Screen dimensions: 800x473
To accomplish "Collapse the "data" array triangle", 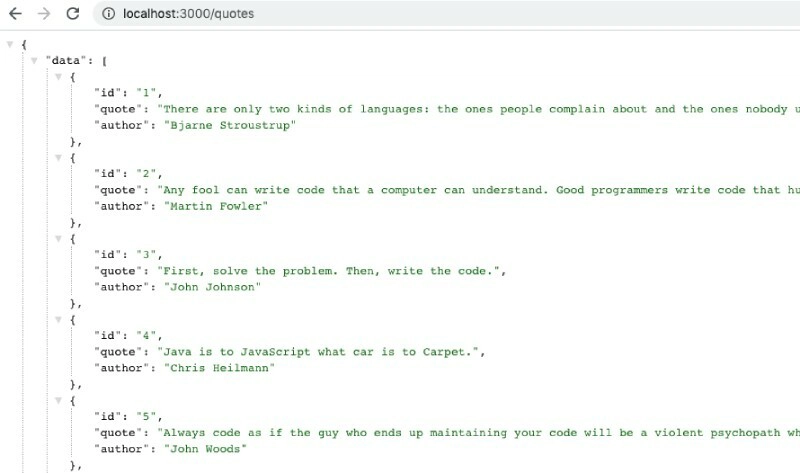I will click(x=34, y=60).
